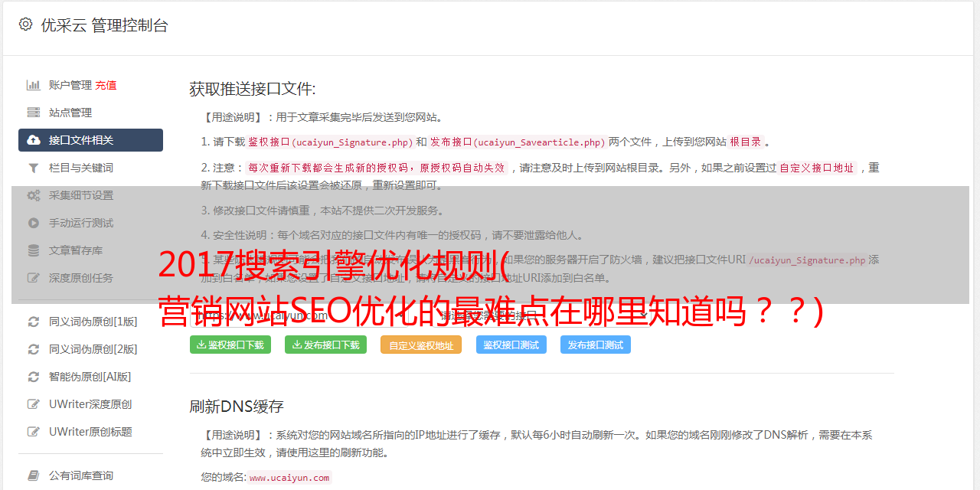The image size is (980, 490).
Task: Select the cloud icon for 接口文件相关
Action: click(34, 140)
